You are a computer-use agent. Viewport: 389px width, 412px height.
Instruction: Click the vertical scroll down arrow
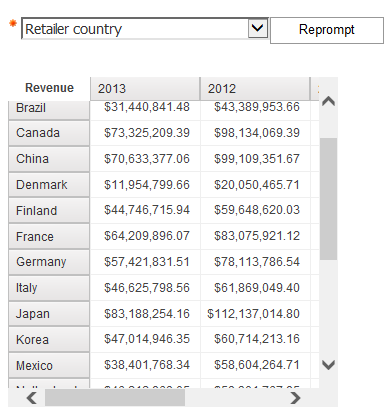point(329,365)
